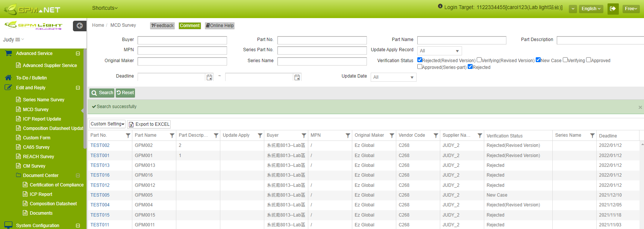
Task: Filter the Original Maker column
Action: coord(392,135)
